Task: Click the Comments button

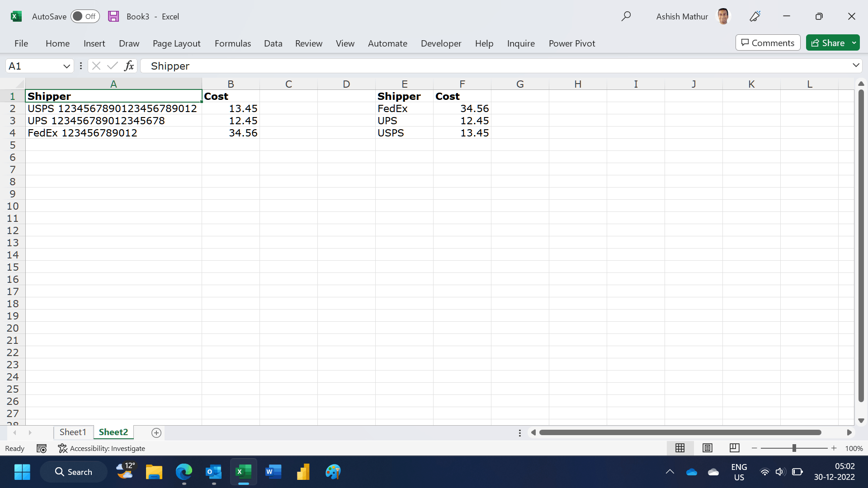Action: 768,43
